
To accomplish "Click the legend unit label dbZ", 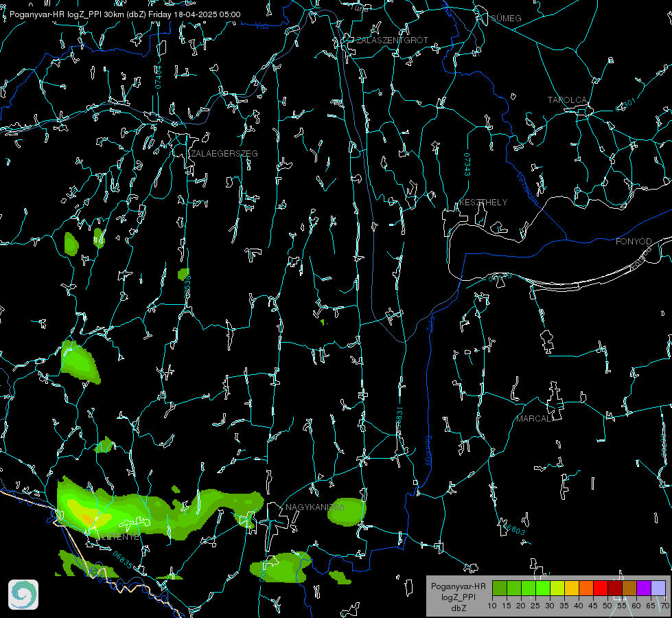I will pos(458,608).
